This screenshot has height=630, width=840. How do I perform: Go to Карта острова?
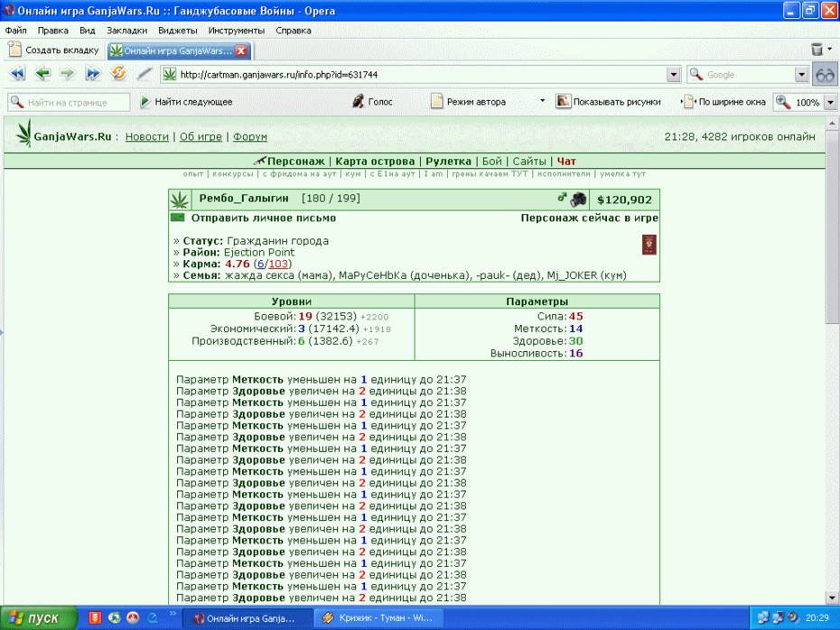[375, 162]
